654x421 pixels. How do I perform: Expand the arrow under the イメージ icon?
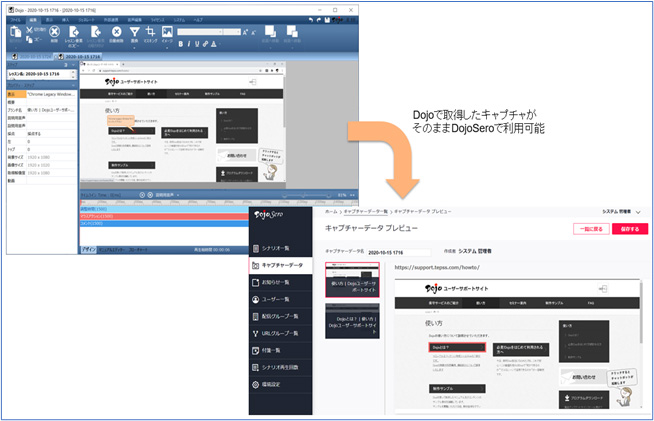coord(167,48)
